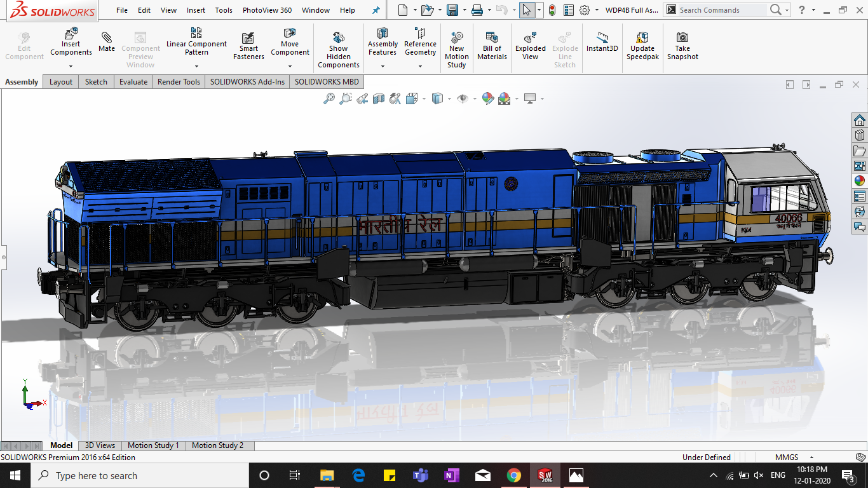Switch to the Render Tools tab
This screenshot has width=868, height=488.
click(x=179, y=82)
